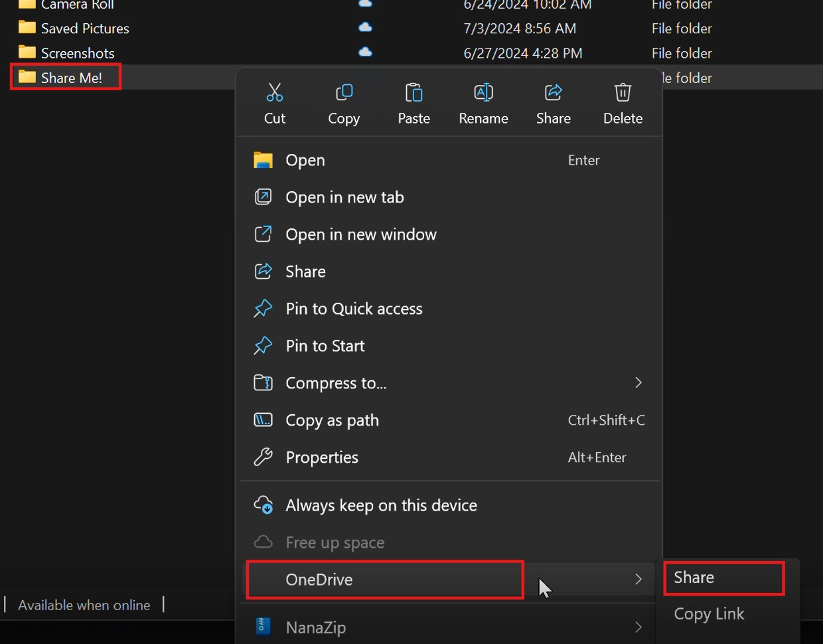Select Open in new tab

tap(344, 197)
